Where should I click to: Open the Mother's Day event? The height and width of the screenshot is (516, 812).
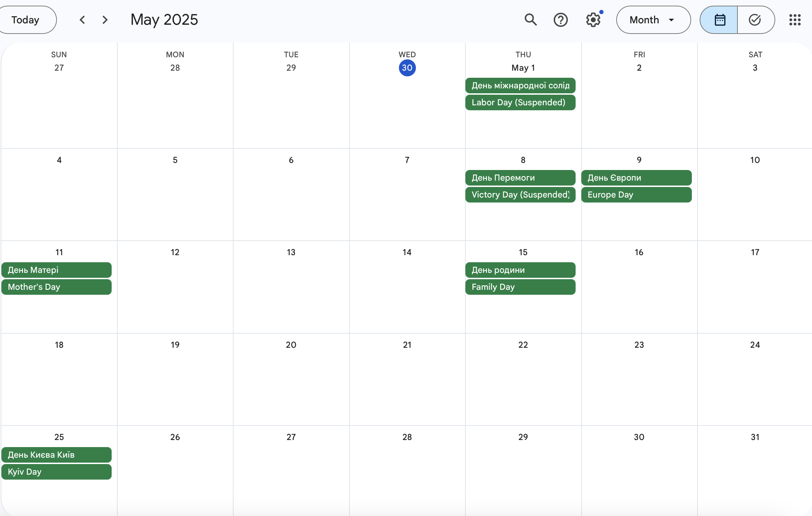[57, 287]
